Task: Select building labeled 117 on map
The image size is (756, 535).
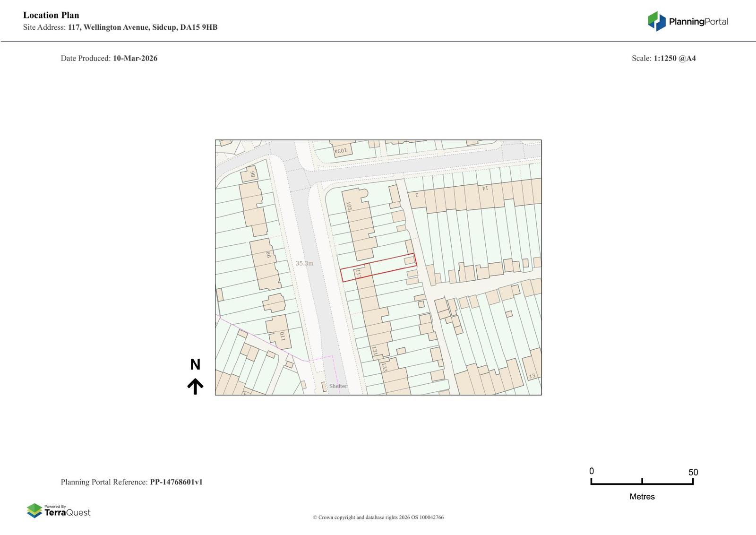Action: (x=358, y=273)
